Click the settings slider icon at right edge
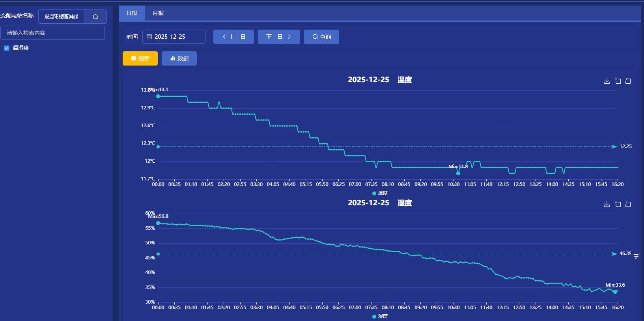644x321 pixels. click(x=636, y=256)
